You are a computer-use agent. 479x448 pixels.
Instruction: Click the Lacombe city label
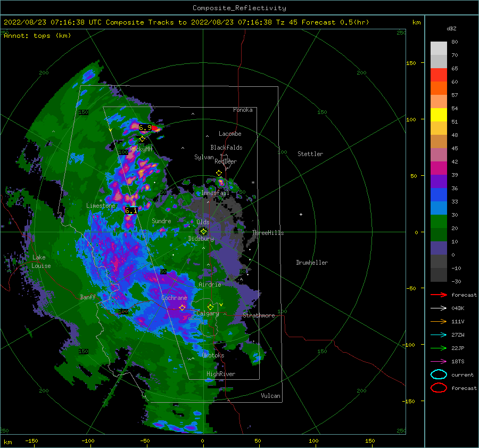point(230,134)
